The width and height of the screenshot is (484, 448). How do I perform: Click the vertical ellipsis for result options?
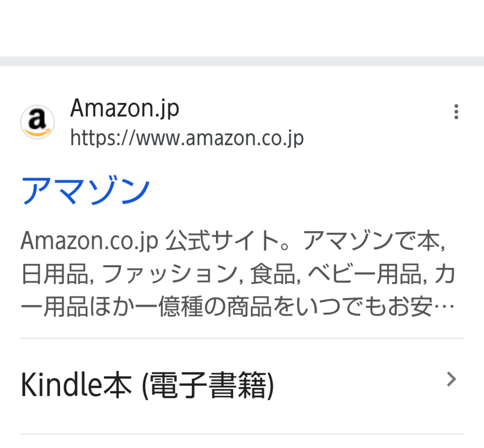[x=456, y=112]
